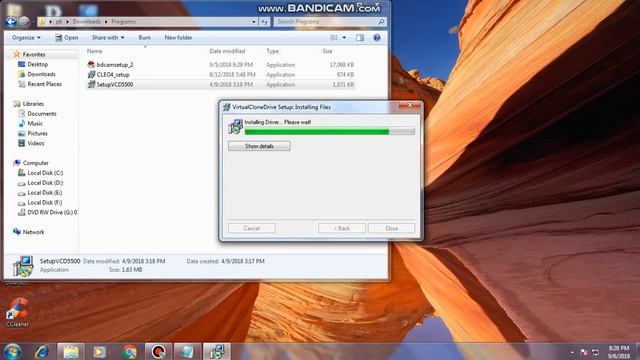Sort files by the Type column
640x360 pixels.
(x=272, y=51)
